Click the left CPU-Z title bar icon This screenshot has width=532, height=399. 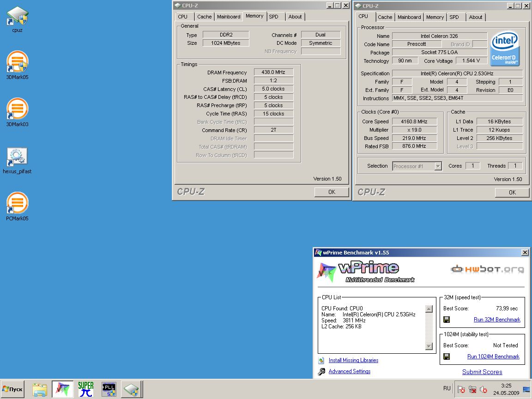[x=177, y=6]
